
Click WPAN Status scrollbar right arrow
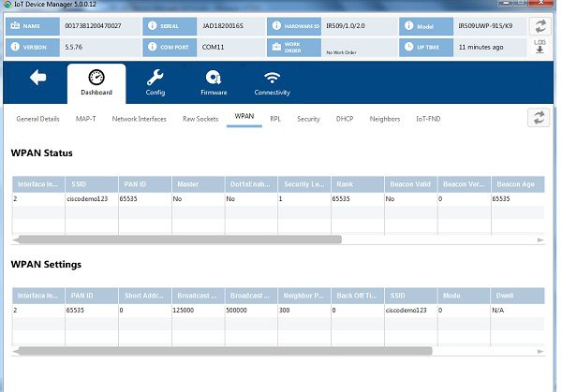[x=540, y=240]
